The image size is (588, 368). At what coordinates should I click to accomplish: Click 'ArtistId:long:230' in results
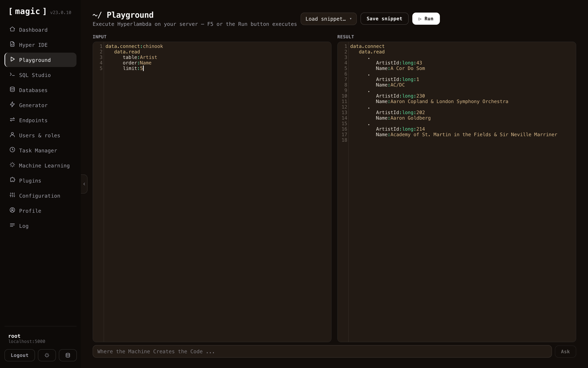pyautogui.click(x=400, y=96)
